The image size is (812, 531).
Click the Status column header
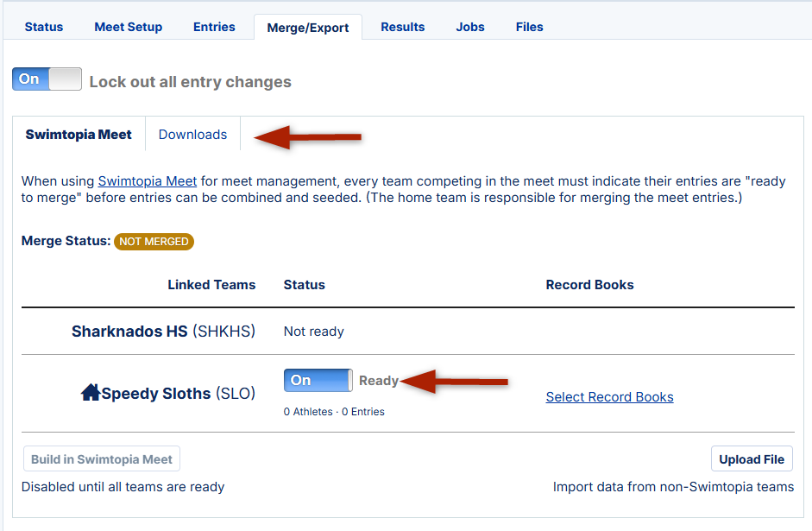[304, 285]
